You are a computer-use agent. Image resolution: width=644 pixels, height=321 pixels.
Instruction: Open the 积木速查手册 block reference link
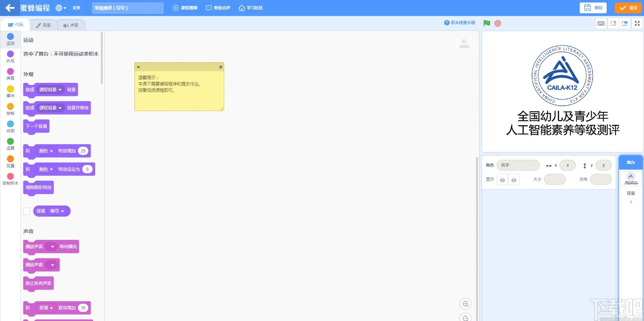pos(460,23)
